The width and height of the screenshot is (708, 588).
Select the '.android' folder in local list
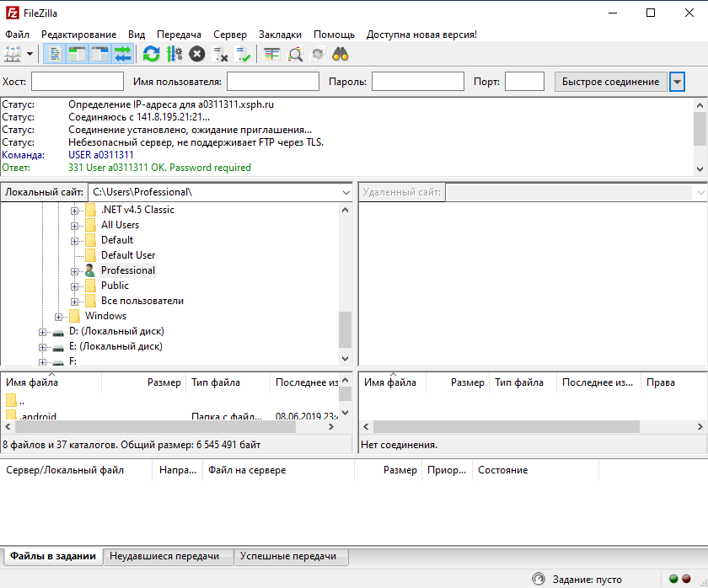tap(39, 416)
